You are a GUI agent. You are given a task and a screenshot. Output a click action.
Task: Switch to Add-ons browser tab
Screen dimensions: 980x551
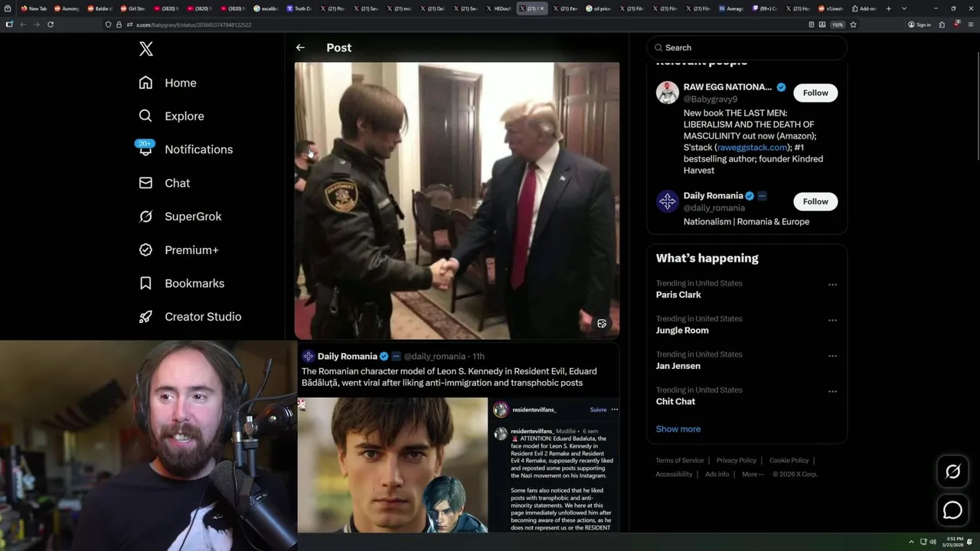point(864,8)
